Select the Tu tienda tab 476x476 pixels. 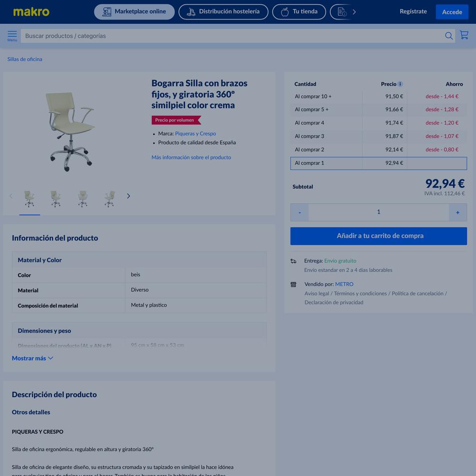pos(299,12)
